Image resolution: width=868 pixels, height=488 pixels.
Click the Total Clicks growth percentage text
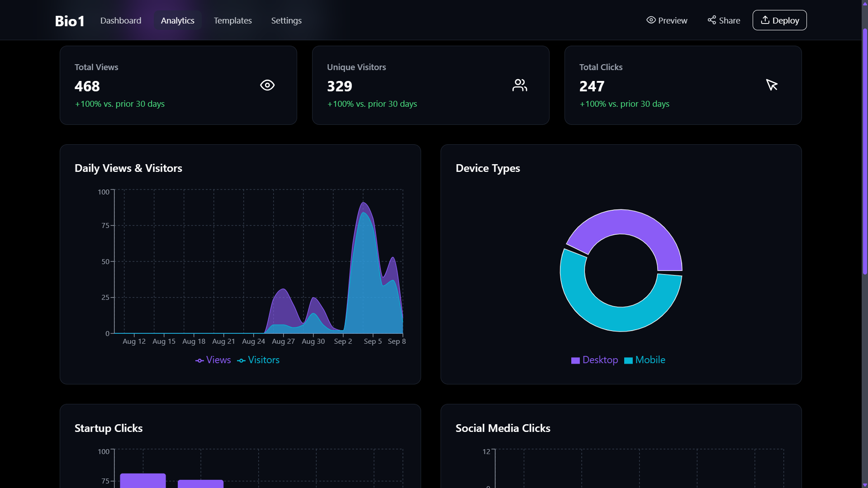(625, 104)
